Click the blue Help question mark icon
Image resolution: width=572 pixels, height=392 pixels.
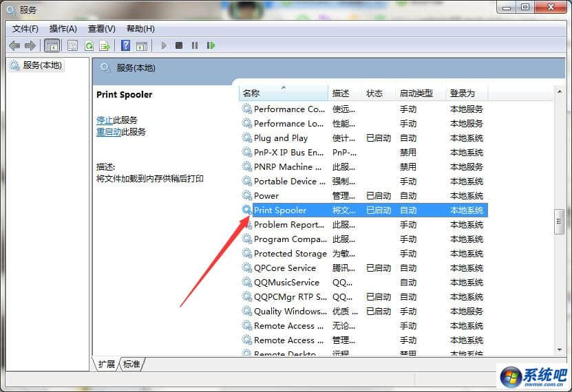coord(125,45)
